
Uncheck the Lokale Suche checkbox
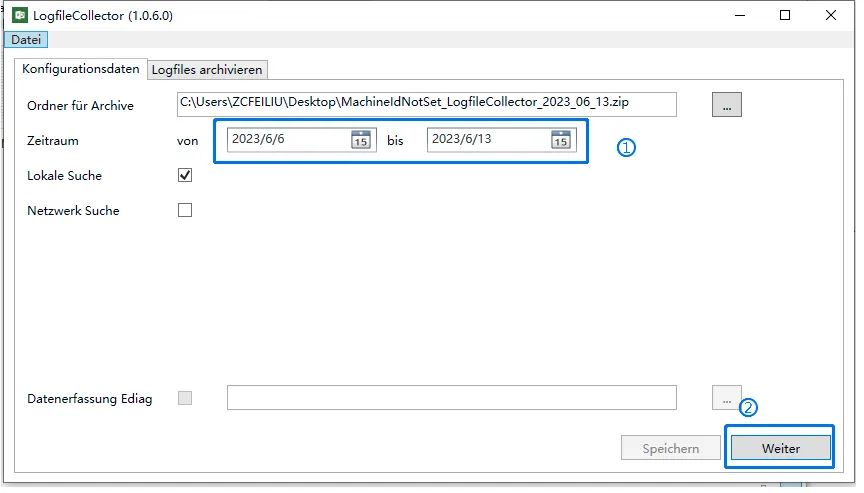pyautogui.click(x=185, y=175)
